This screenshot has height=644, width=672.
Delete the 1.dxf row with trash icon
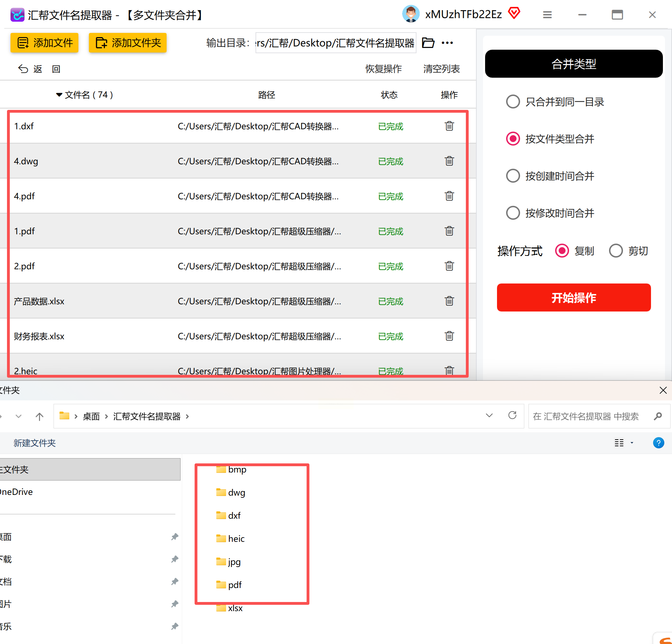tap(449, 126)
